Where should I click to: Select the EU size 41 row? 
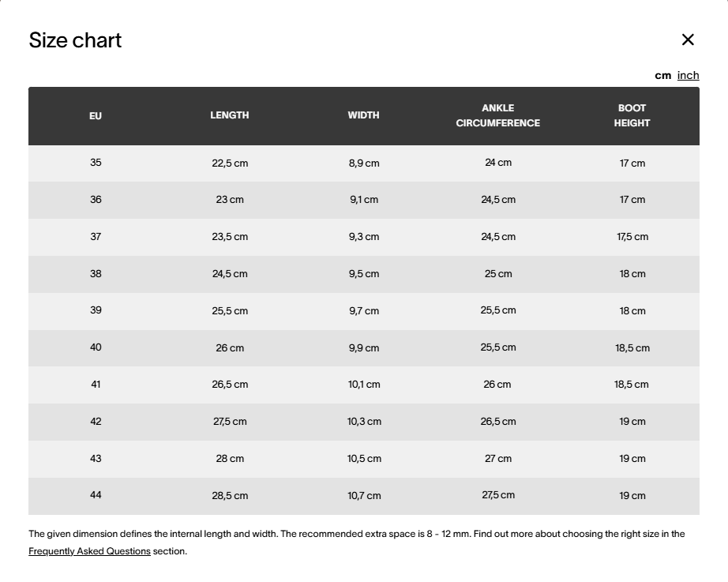96,385
